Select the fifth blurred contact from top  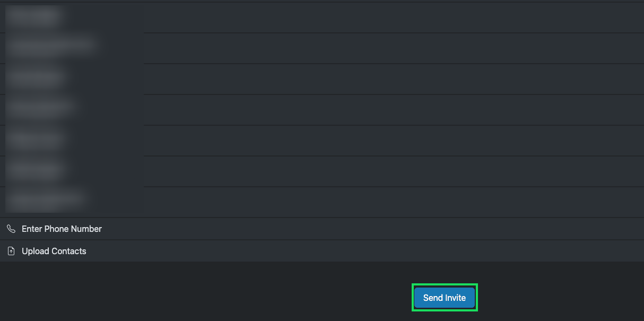click(x=36, y=140)
